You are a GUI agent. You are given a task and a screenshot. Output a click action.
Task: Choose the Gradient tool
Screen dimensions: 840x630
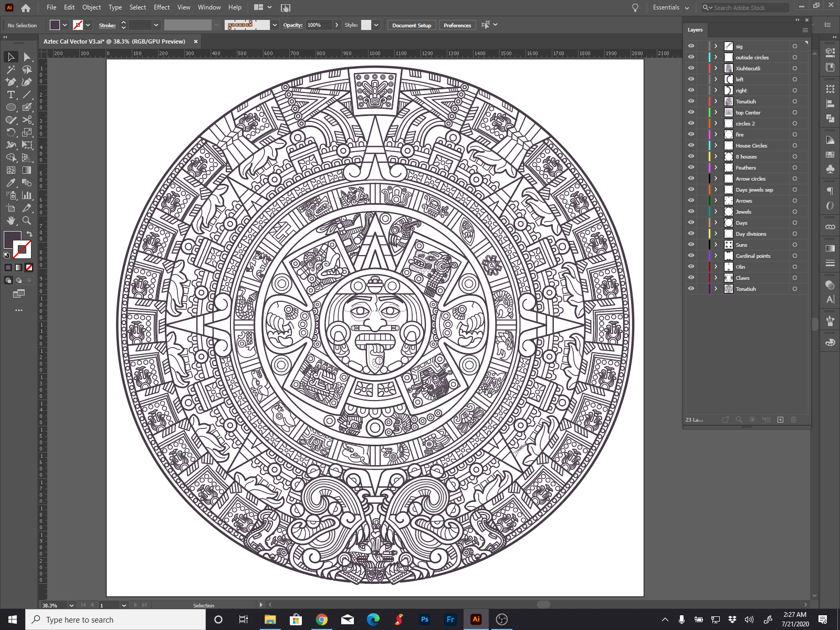click(27, 170)
